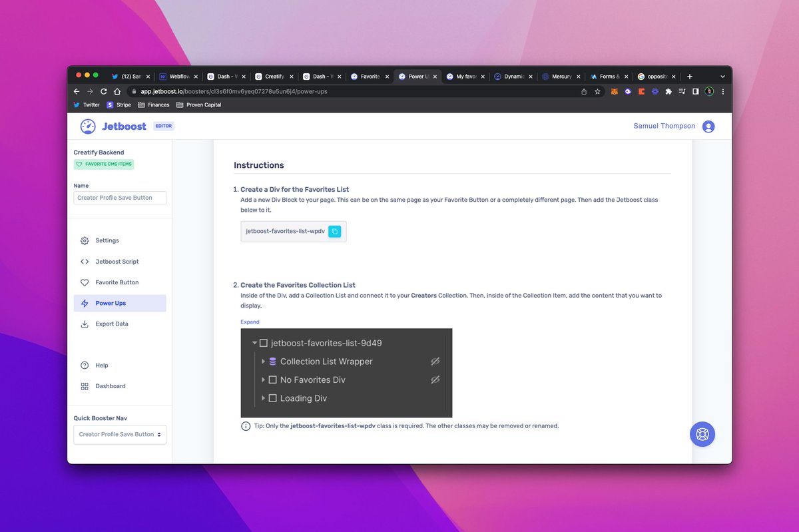Go to browser home page icon

117,91
